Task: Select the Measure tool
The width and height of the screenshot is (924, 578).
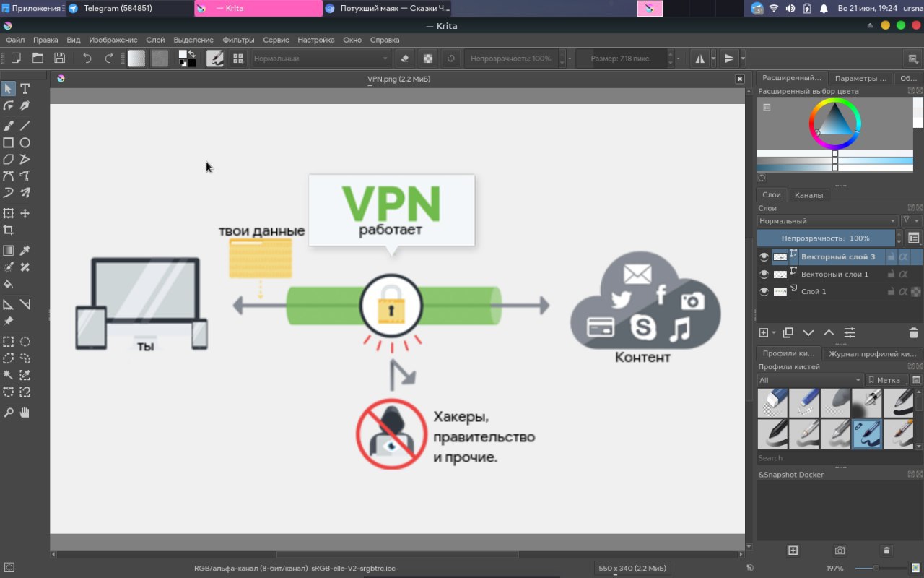Action: click(25, 304)
